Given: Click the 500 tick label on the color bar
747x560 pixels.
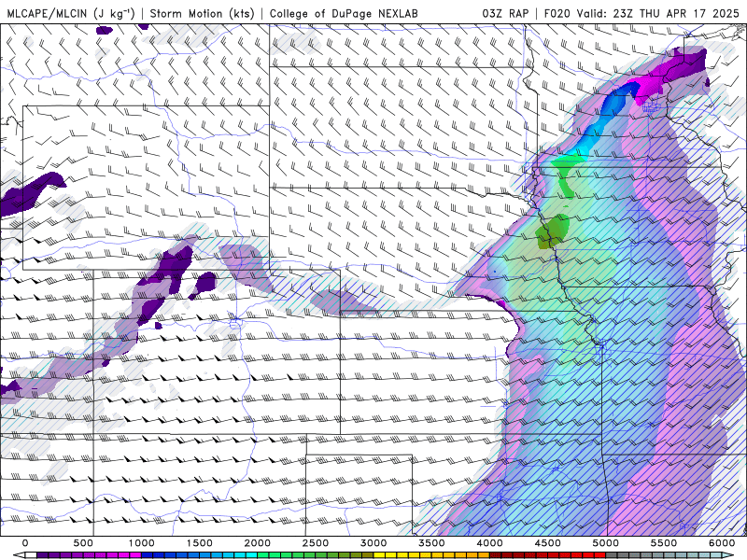Looking at the screenshot, I should [x=83, y=543].
